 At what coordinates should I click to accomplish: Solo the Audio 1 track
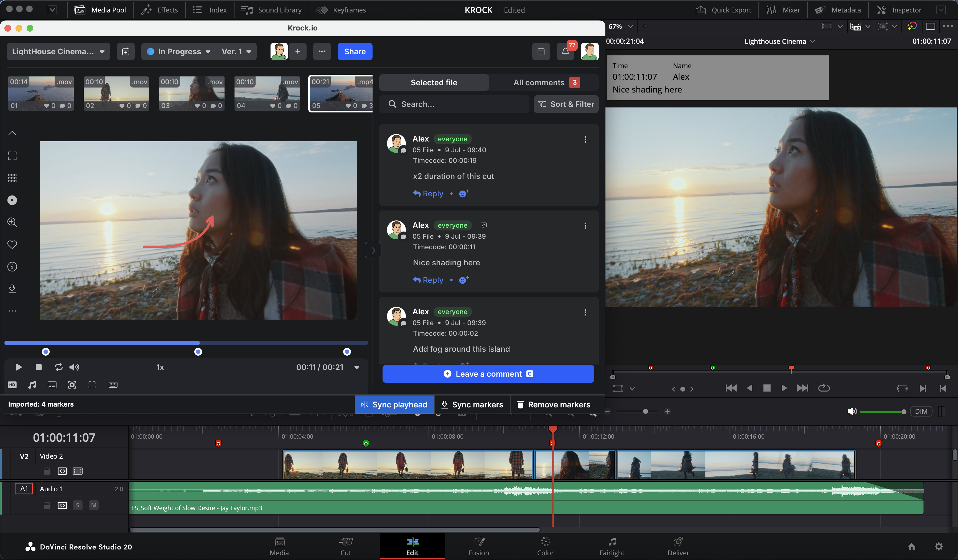point(78,505)
